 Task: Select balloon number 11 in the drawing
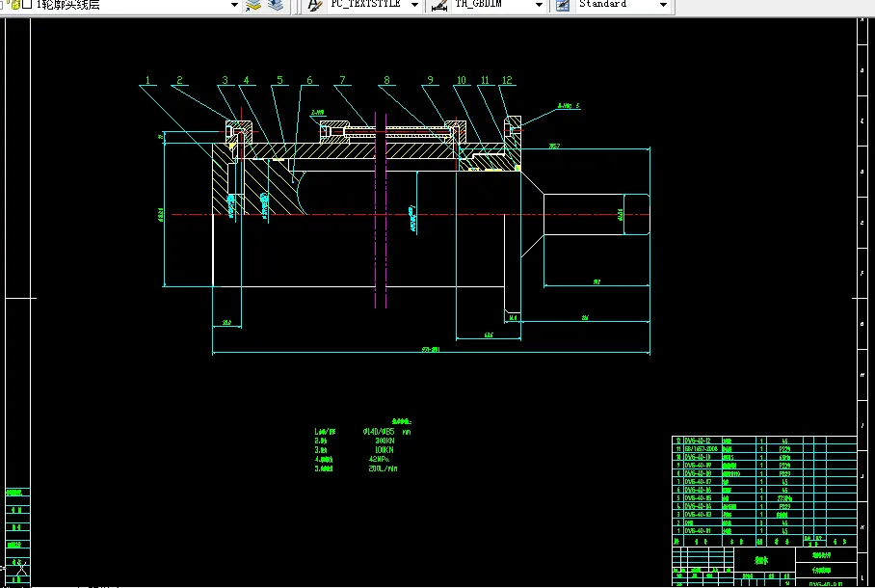coord(485,80)
